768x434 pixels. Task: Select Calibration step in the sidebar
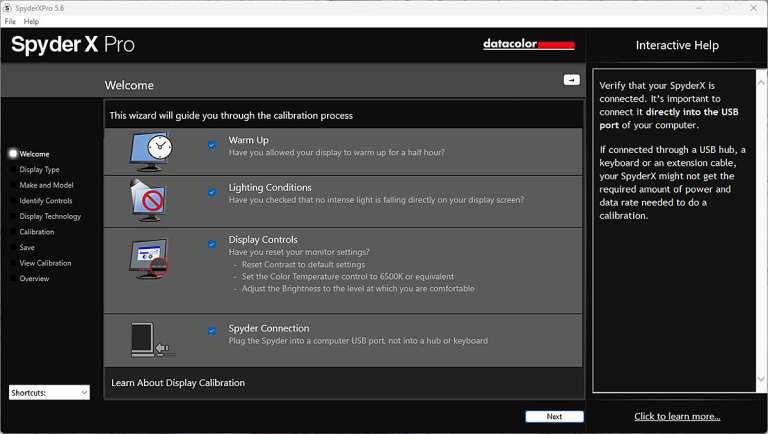pos(37,232)
